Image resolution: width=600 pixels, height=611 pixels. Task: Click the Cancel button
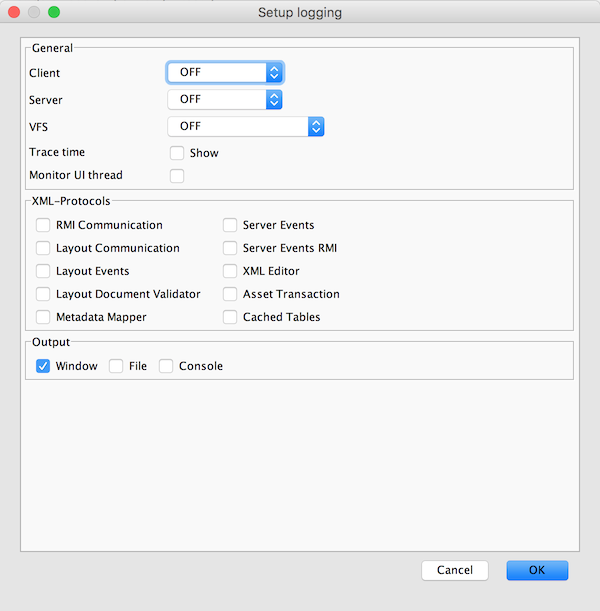click(x=455, y=570)
